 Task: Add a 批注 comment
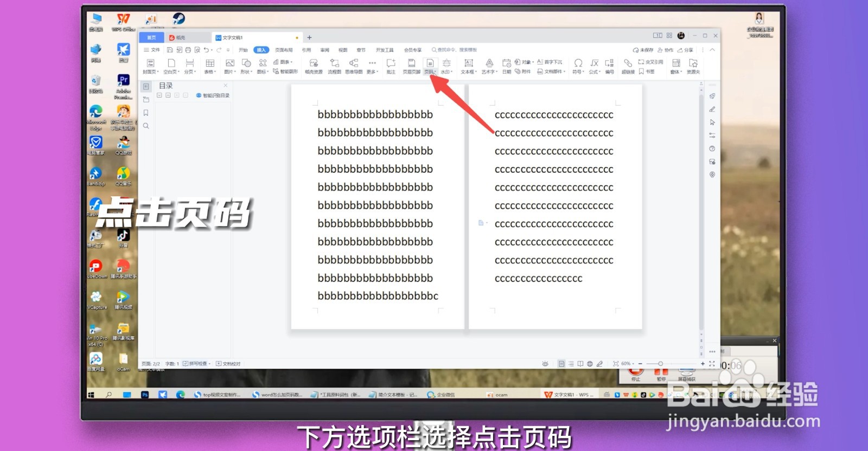pos(391,66)
